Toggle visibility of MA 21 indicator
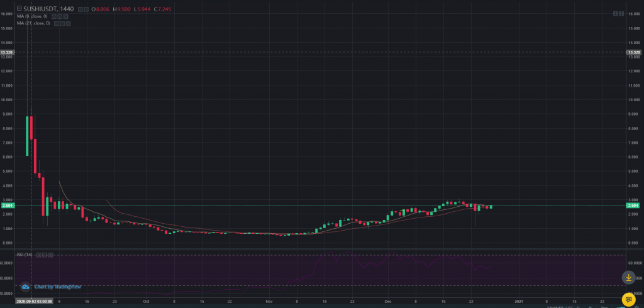 pyautogui.click(x=56, y=23)
